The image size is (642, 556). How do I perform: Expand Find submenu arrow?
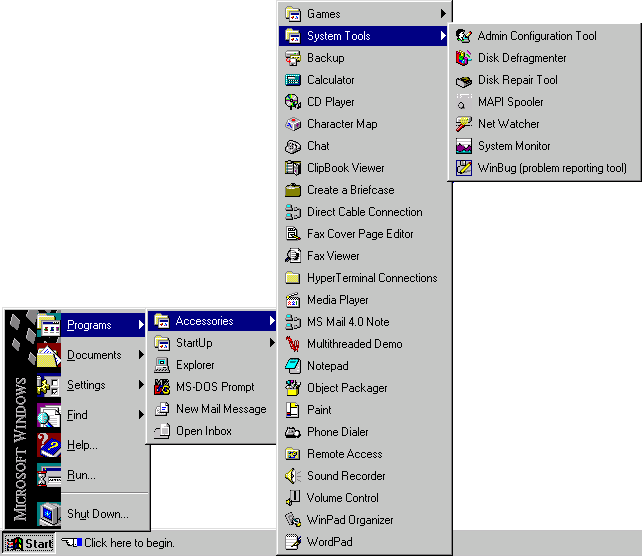[x=141, y=415]
